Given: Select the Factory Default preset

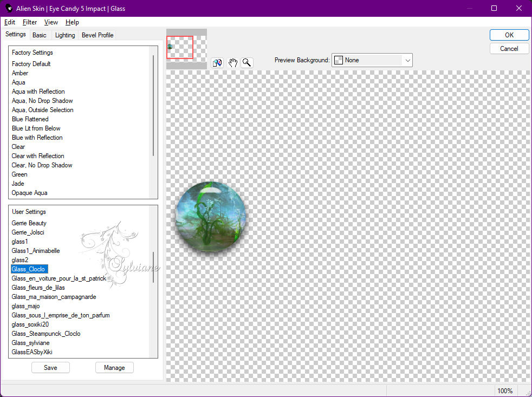Looking at the screenshot, I should (31, 64).
